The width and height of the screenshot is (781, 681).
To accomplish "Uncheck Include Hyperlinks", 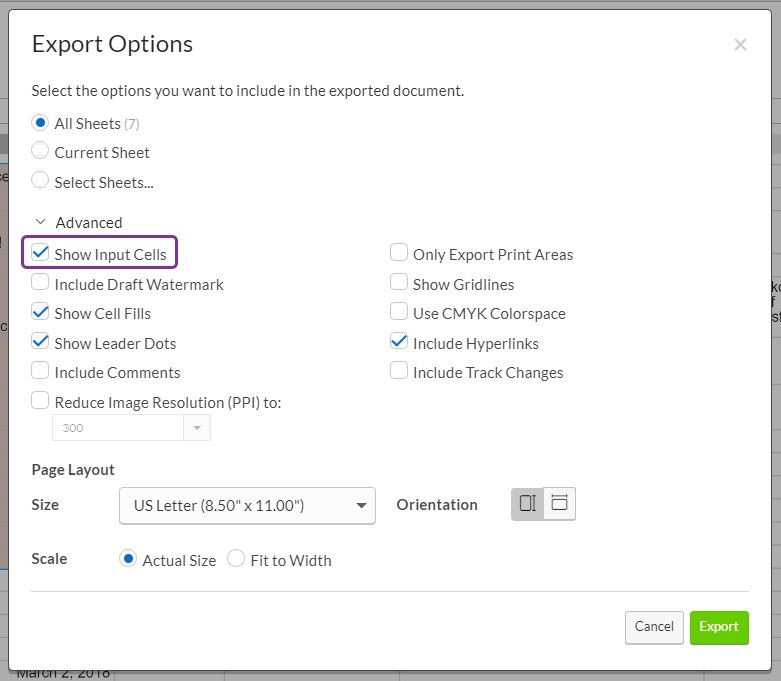I will tap(399, 343).
